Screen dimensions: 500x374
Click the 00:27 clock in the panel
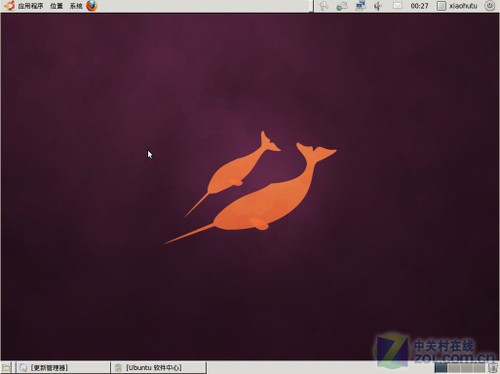point(419,6)
